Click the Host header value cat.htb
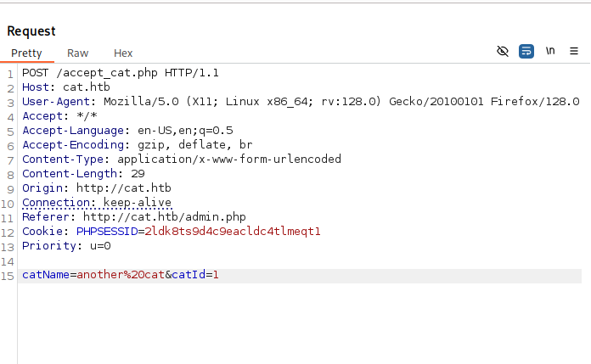This screenshot has width=591, height=364. (x=87, y=87)
